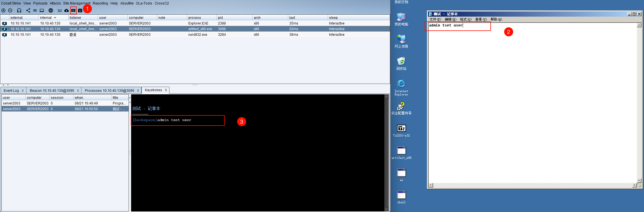644x212 pixels.
Task: Click Keystrokes output scrollbar down arrow
Action: tap(387, 209)
